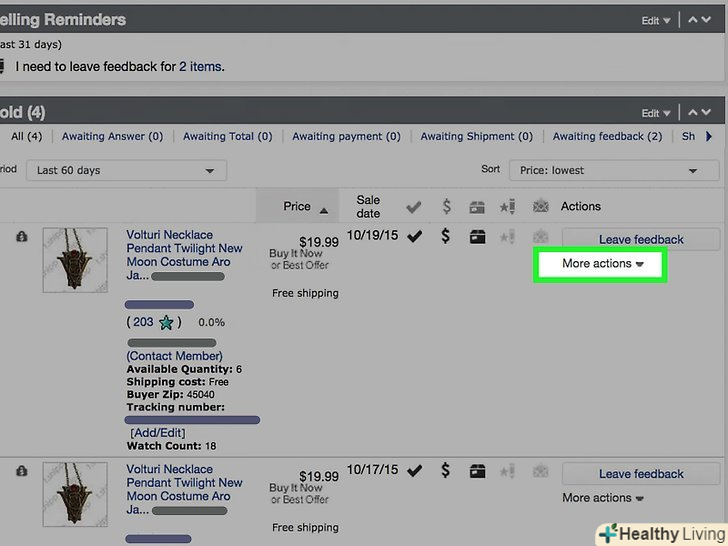Click the Contact Member link
The image size is (728, 546).
point(175,356)
